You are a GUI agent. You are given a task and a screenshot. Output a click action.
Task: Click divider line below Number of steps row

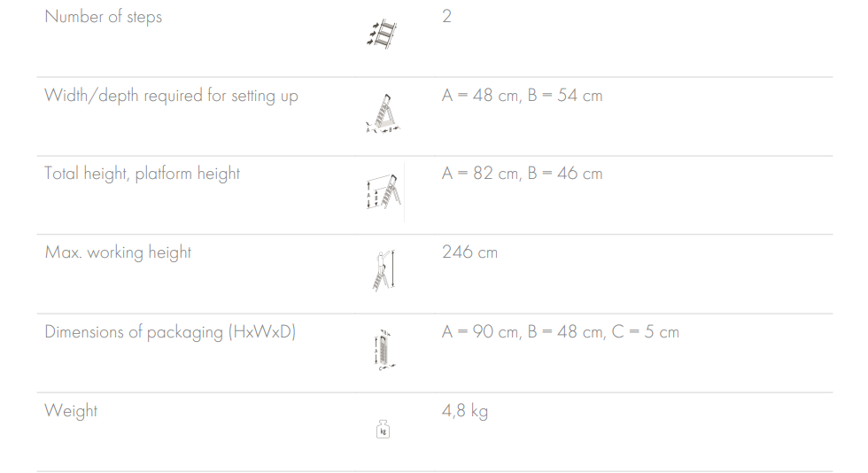coord(434,77)
